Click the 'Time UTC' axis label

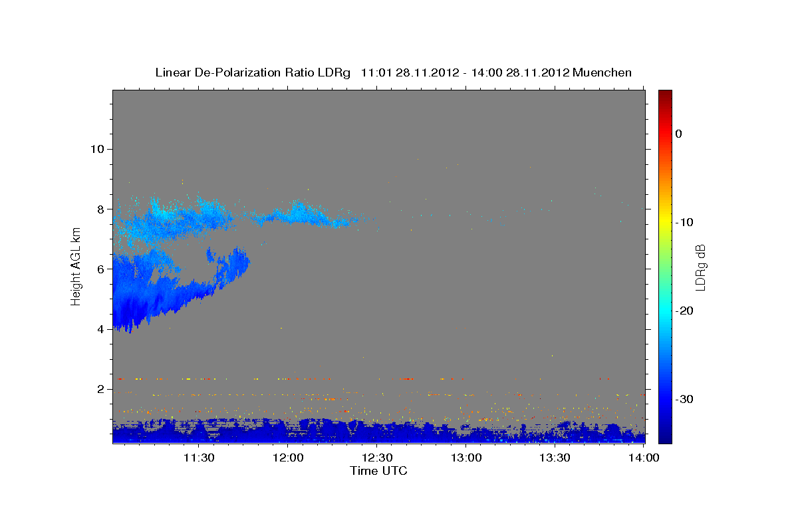[378, 471]
